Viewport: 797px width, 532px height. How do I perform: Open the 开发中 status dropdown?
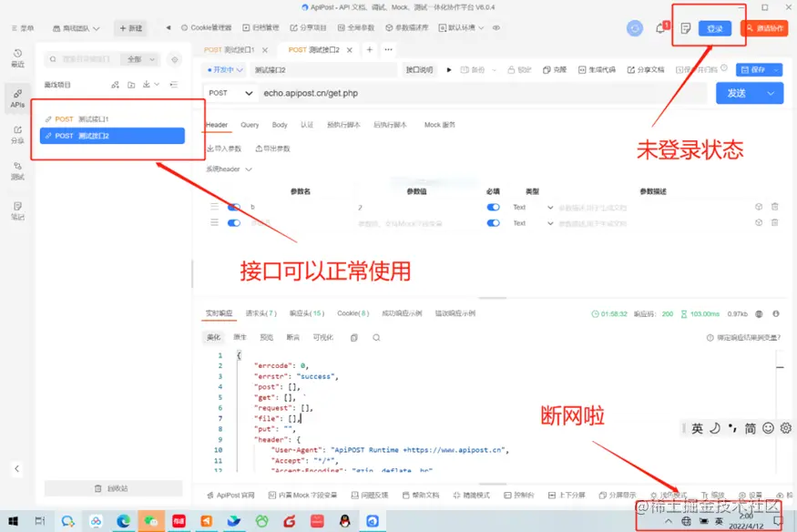[225, 69]
